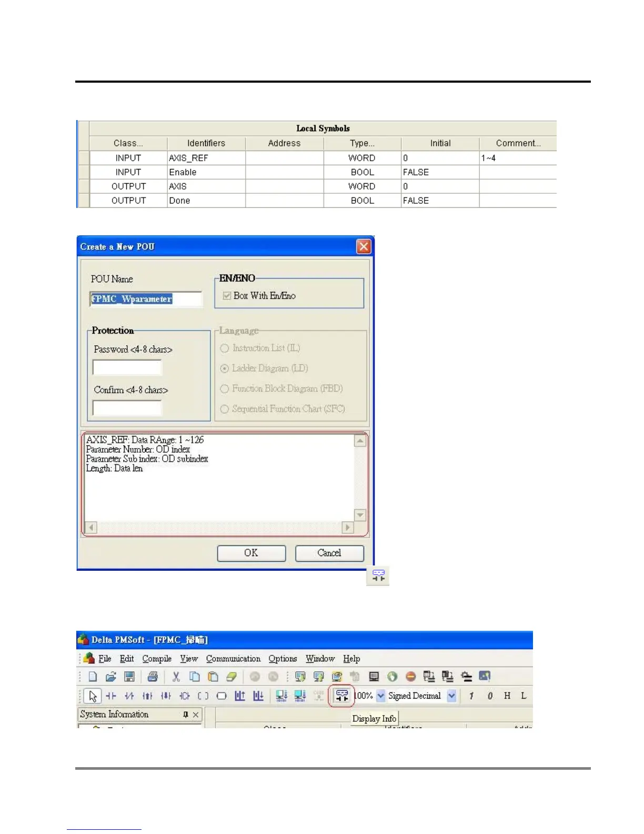
Task: Click the New file icon in PMSoft toolbar
Action: (x=93, y=677)
